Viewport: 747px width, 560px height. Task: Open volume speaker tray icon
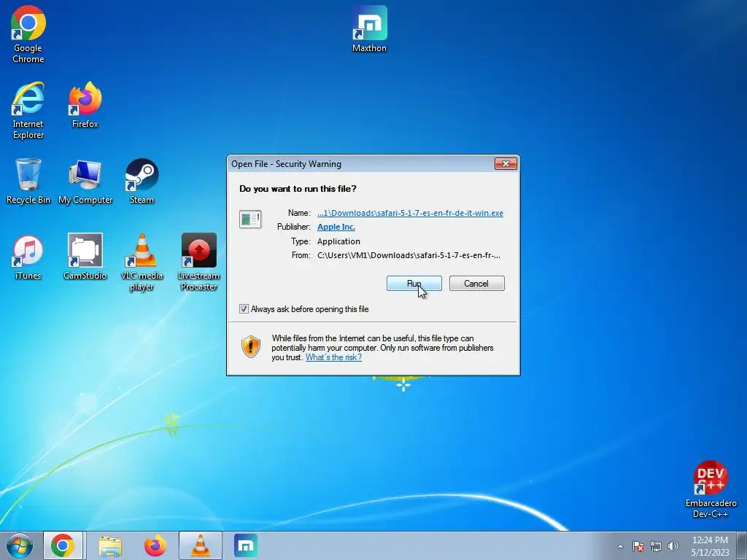coord(673,546)
